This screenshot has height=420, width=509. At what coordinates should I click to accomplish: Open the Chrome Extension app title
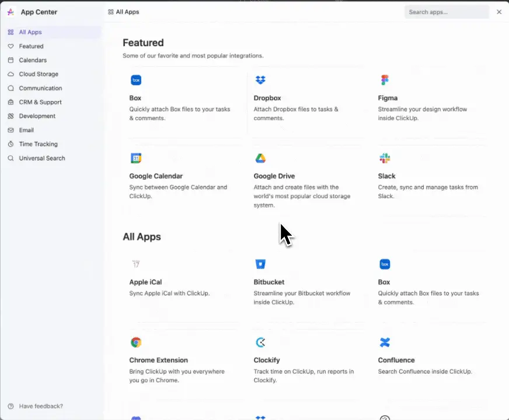(x=158, y=360)
